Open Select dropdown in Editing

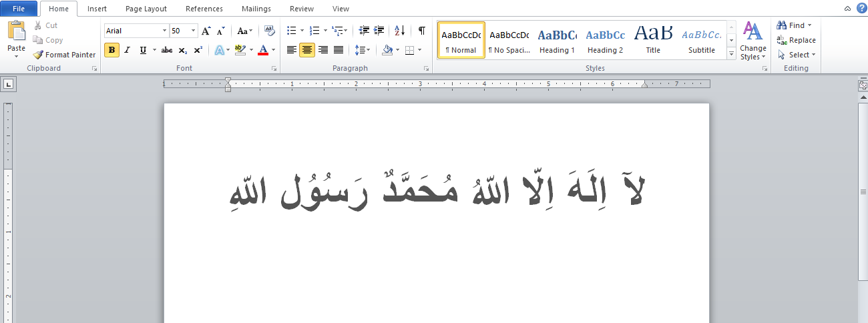pos(797,55)
